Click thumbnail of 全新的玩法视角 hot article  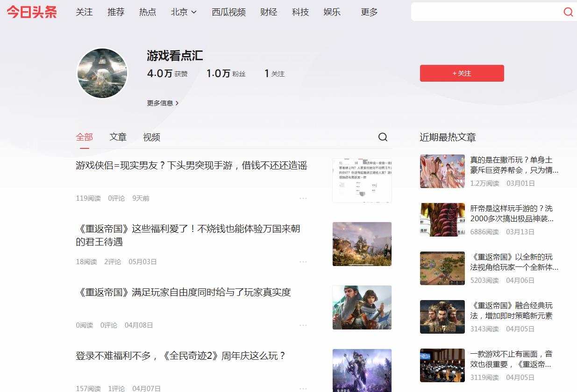click(x=442, y=268)
